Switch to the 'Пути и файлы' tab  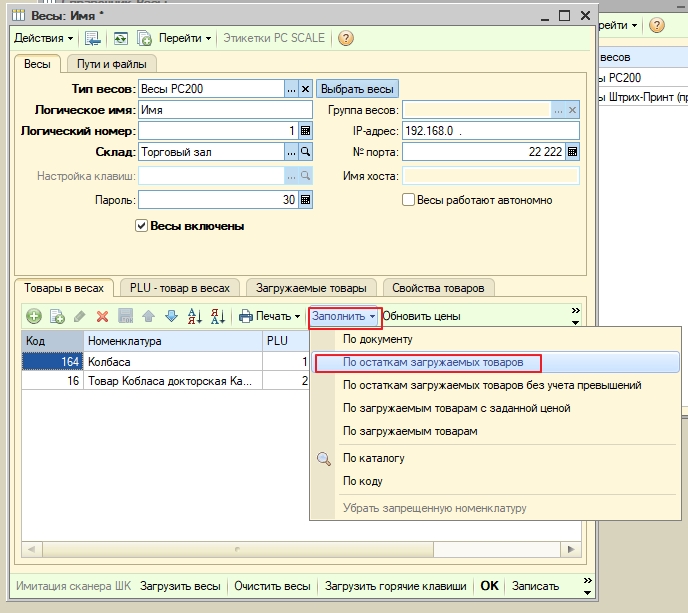click(x=113, y=64)
